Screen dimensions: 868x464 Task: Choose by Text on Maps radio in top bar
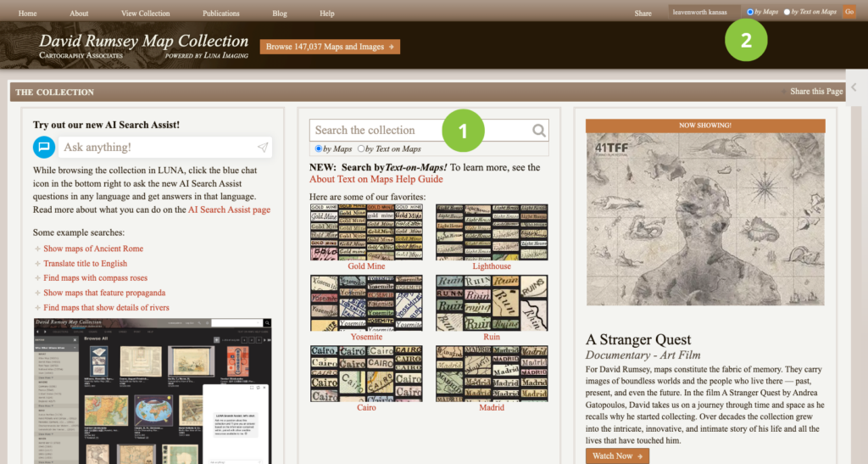click(x=787, y=12)
